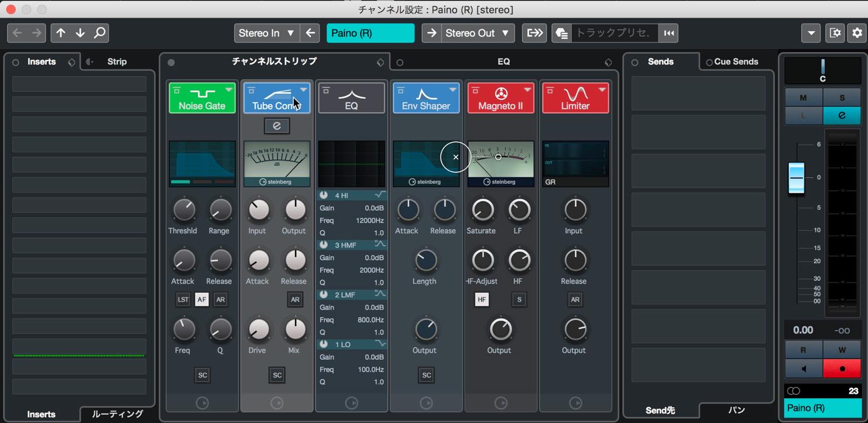Image resolution: width=868 pixels, height=423 pixels.
Task: Toggle the Solo S button
Action: coord(842,97)
